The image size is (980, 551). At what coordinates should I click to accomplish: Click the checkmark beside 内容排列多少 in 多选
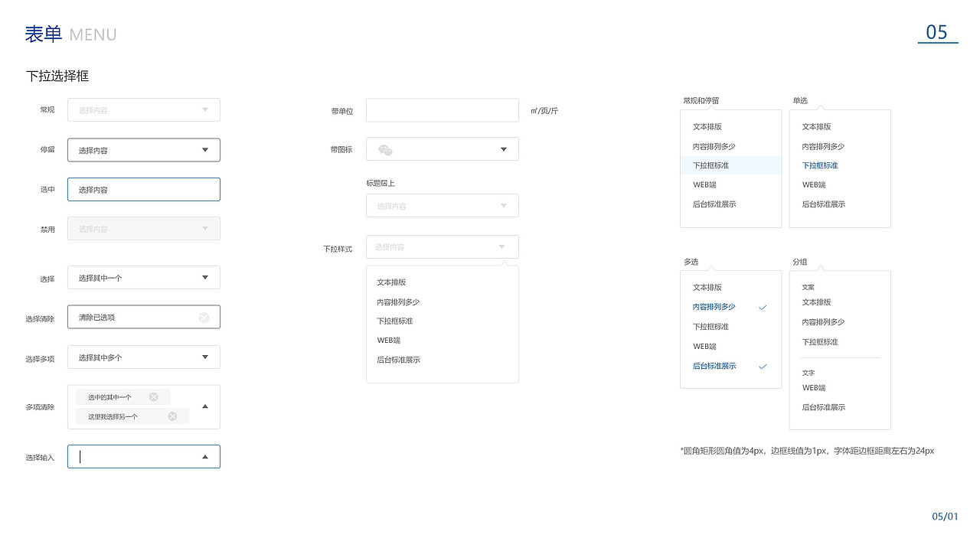(x=763, y=307)
